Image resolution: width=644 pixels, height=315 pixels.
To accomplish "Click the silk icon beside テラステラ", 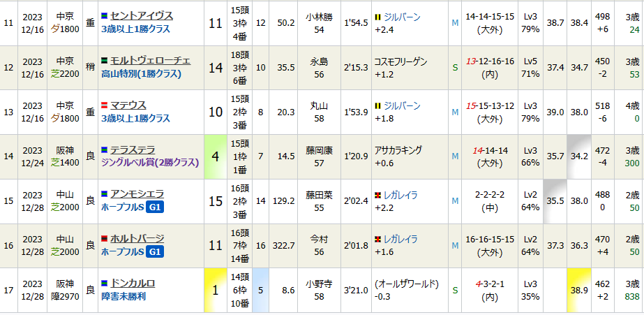I will pyautogui.click(x=105, y=149).
